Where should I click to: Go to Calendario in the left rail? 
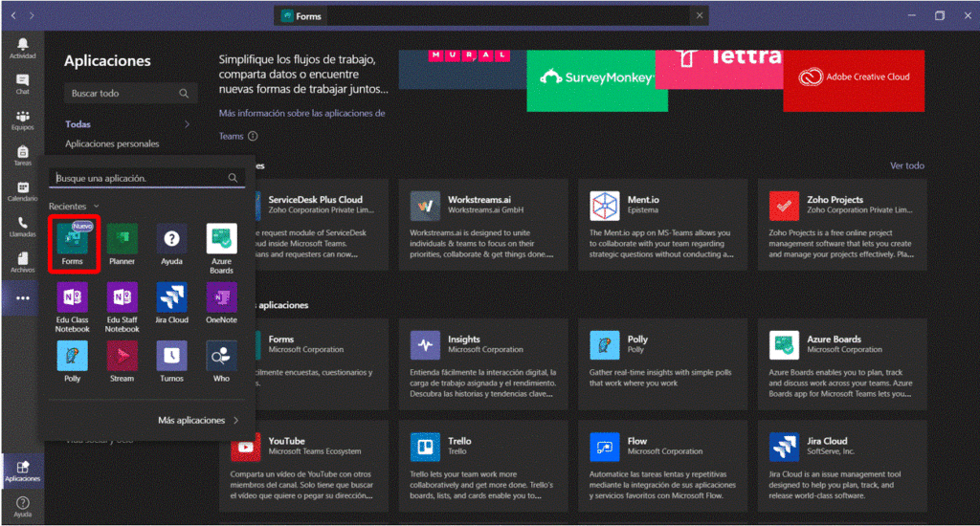click(x=22, y=189)
